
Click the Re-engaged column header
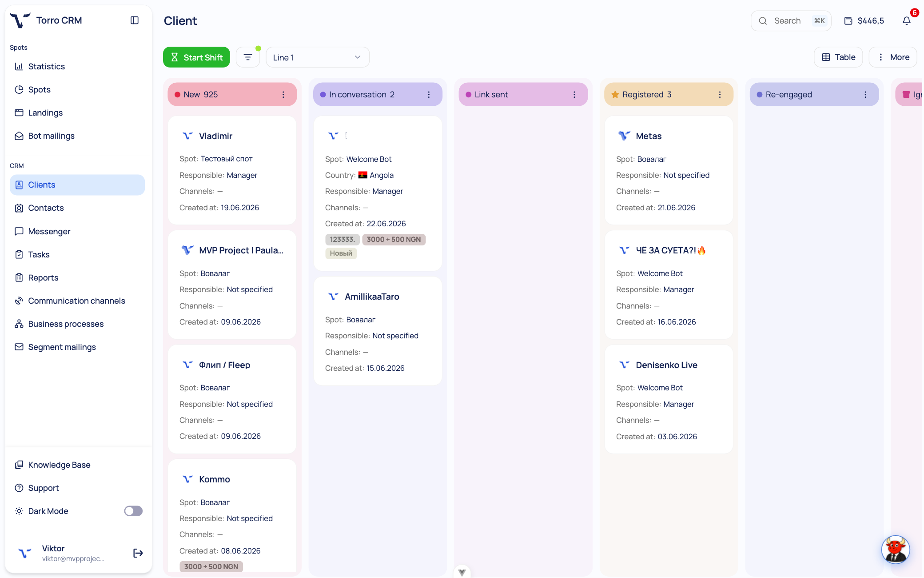tap(814, 95)
